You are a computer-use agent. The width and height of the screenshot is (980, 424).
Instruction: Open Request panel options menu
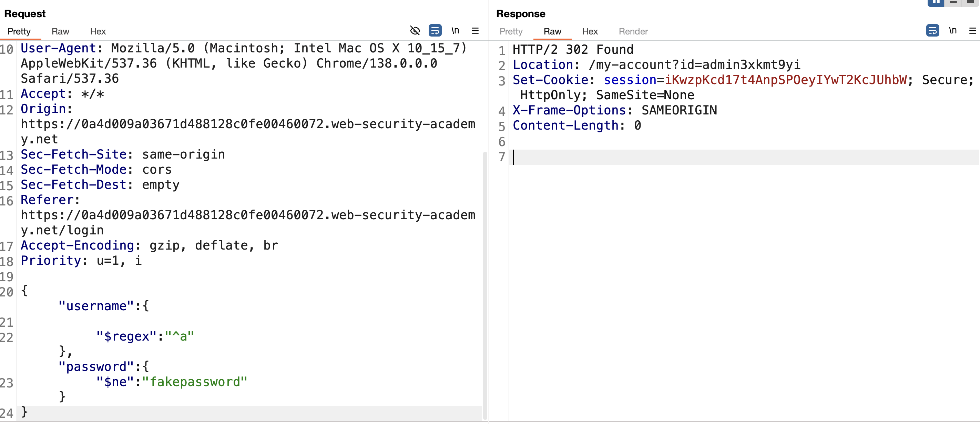click(x=475, y=30)
